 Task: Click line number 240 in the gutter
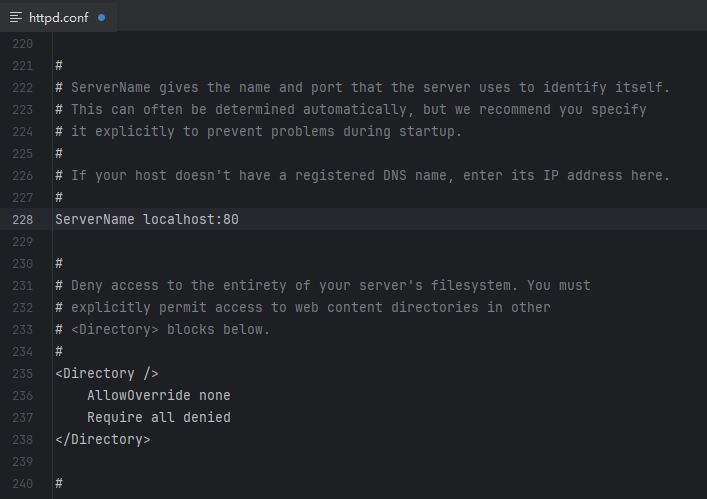point(23,484)
